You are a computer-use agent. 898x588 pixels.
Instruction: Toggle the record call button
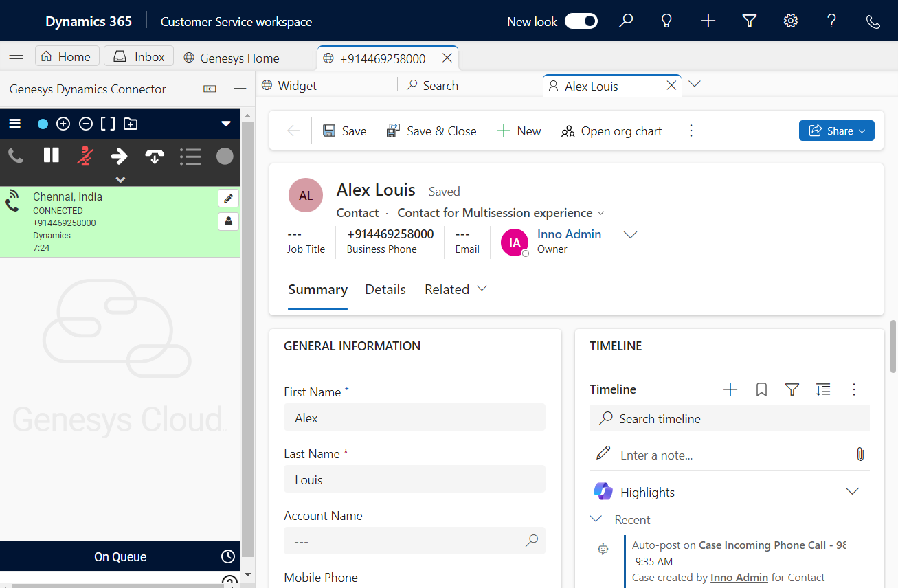(225, 156)
